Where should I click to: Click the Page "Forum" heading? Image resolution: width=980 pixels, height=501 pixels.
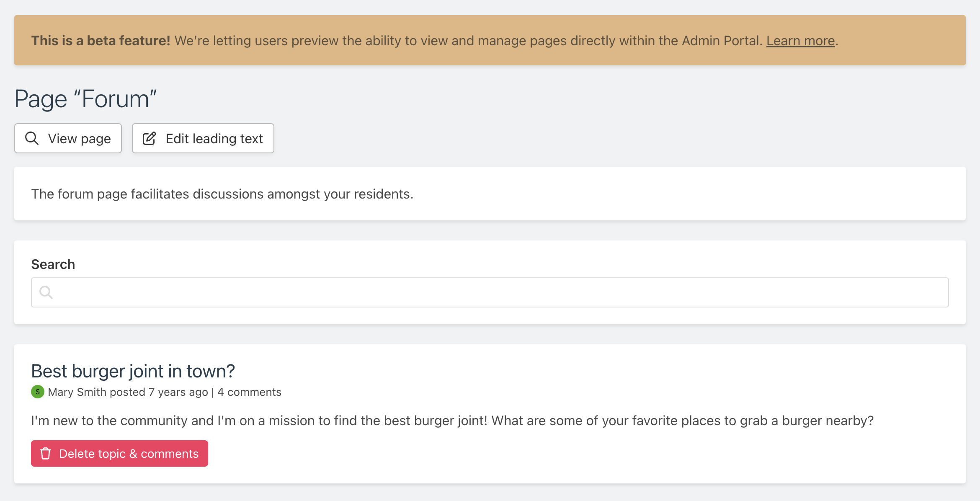85,99
